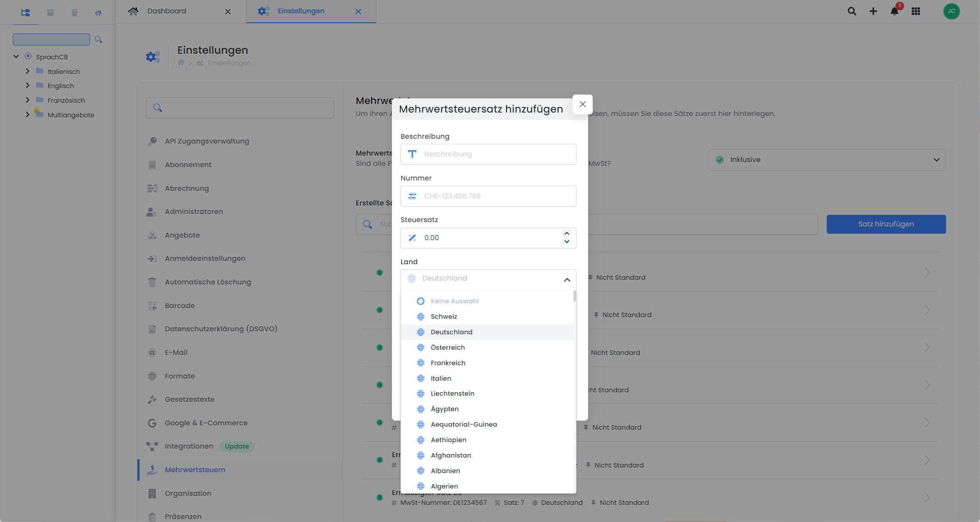Collapse the Land dropdown chevron
980x522 pixels.
coord(567,280)
